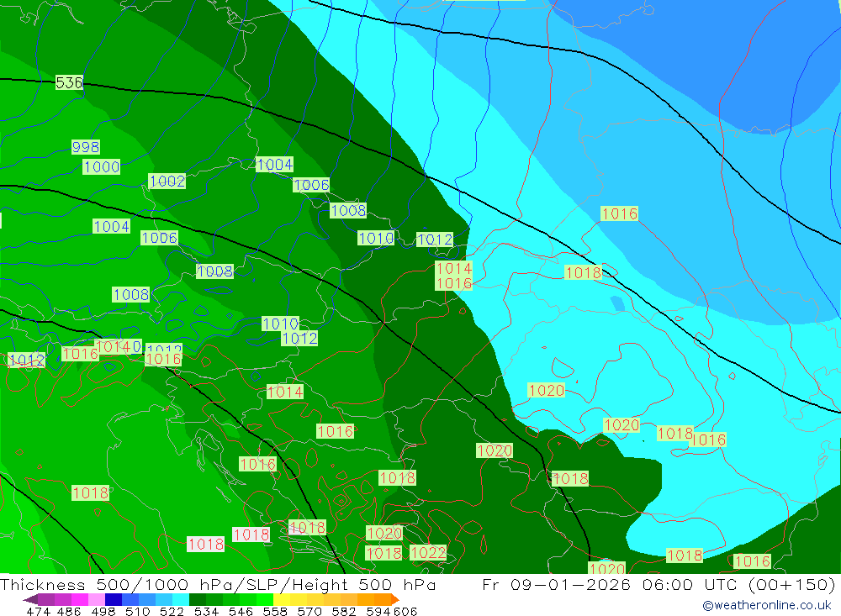Viewport: 841px width, 616px height.
Task: Pick the dark navy blue legend swatch
Action: coord(114,599)
